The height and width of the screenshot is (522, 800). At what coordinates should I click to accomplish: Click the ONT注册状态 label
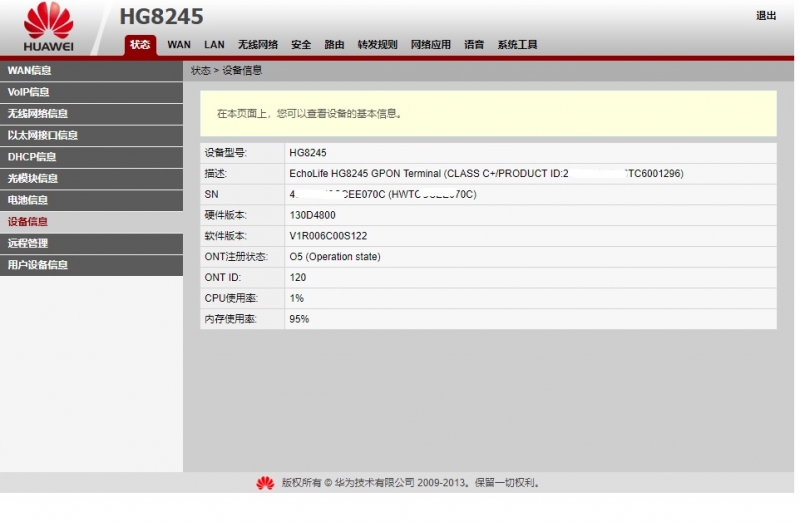point(236,257)
